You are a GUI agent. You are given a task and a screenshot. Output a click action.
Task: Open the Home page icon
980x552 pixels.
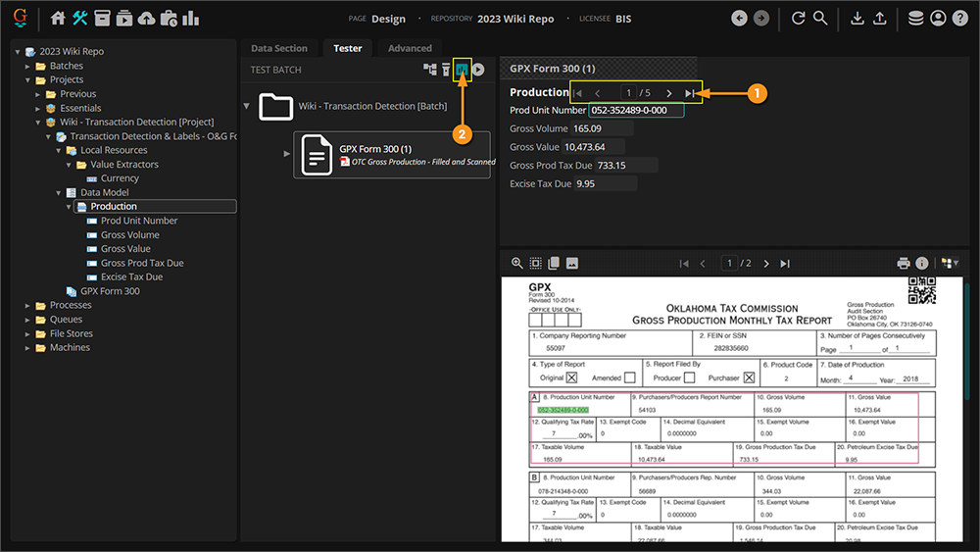click(58, 19)
